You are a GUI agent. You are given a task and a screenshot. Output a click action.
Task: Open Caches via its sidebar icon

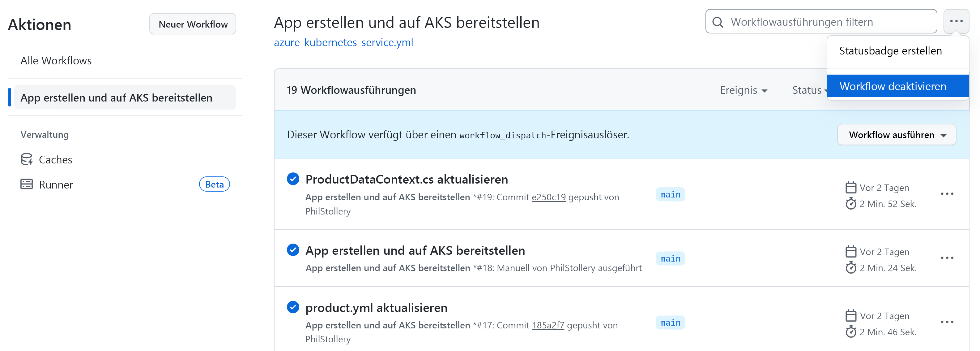click(26, 159)
